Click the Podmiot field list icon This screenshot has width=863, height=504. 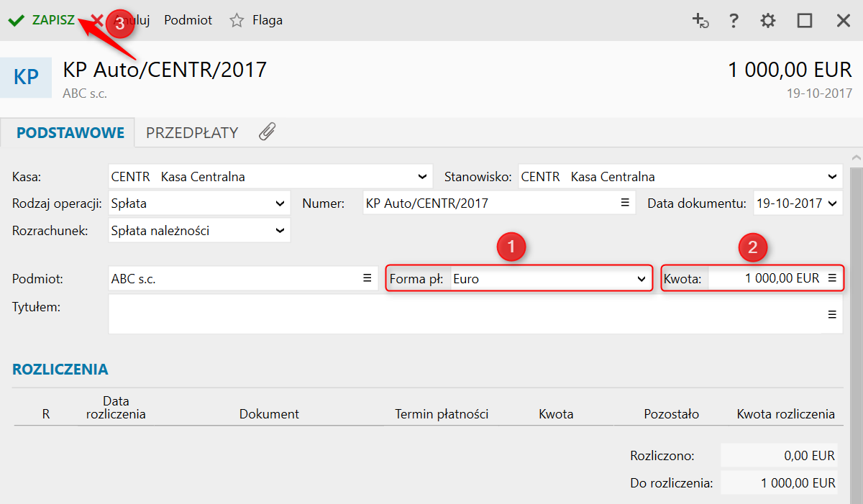click(367, 278)
